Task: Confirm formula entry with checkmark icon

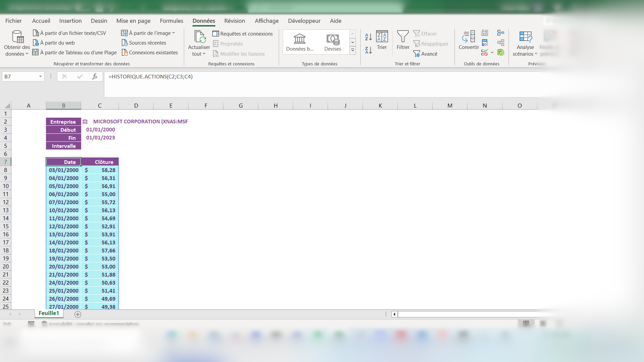Action: click(x=80, y=76)
